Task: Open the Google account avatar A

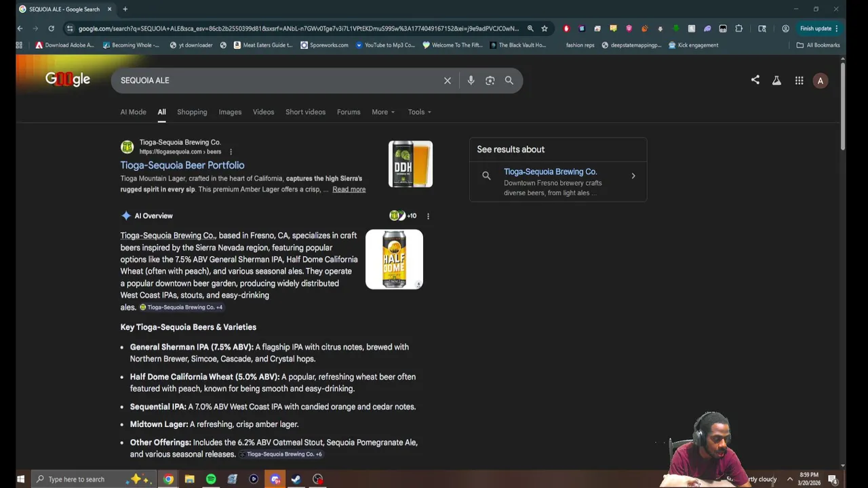Action: pyautogui.click(x=821, y=81)
